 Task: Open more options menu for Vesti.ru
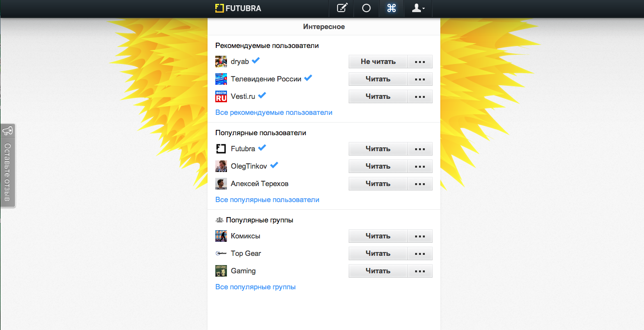coord(420,96)
